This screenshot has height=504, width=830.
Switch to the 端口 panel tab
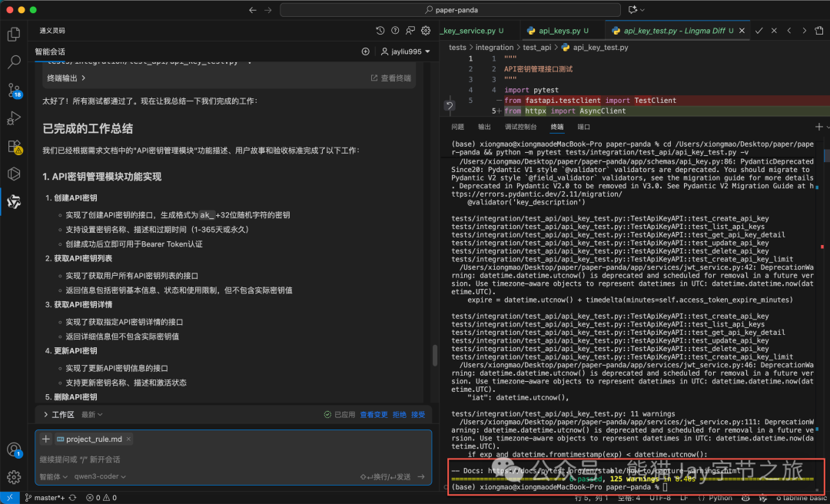[x=584, y=127]
